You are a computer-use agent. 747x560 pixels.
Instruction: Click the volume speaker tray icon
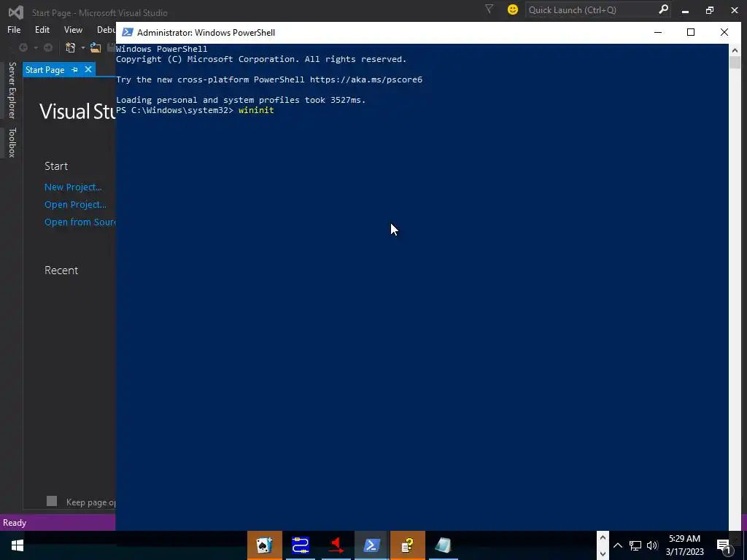tap(652, 545)
